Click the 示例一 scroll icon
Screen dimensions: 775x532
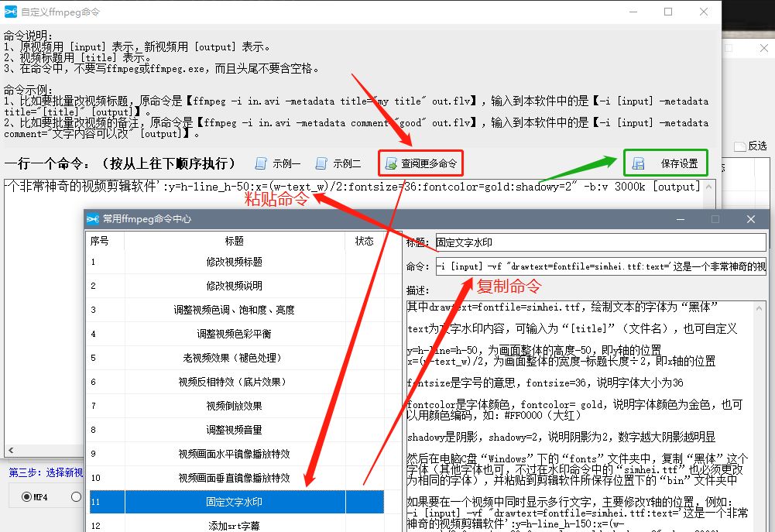click(261, 163)
